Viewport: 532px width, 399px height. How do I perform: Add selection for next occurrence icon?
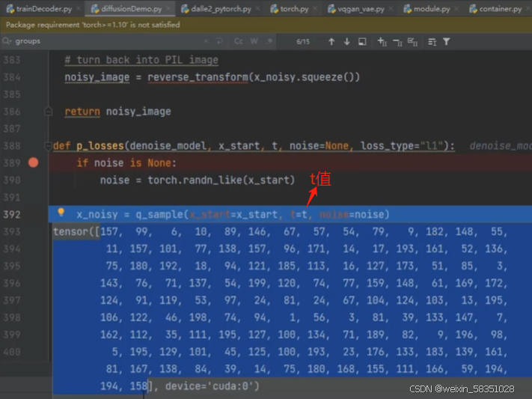(382, 42)
